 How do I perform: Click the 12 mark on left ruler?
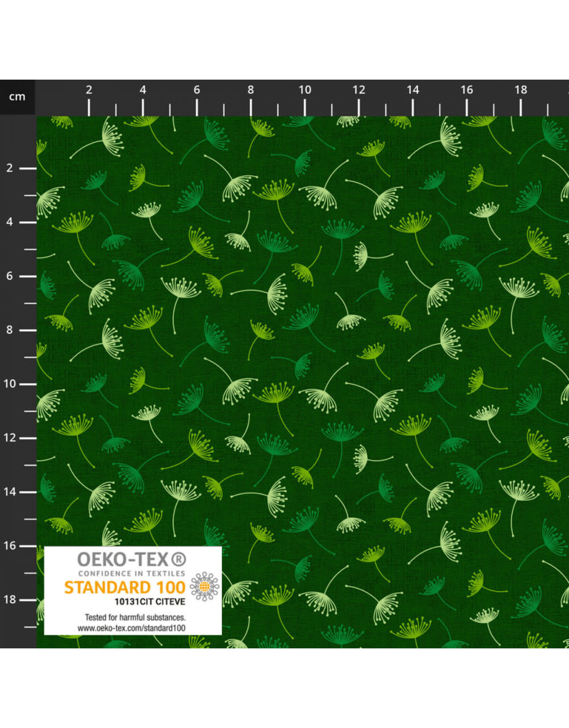[x=10, y=438]
